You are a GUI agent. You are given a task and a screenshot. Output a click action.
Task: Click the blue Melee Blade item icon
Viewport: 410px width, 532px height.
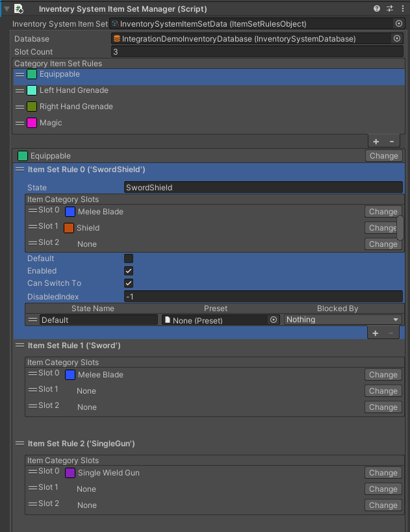[70, 211]
